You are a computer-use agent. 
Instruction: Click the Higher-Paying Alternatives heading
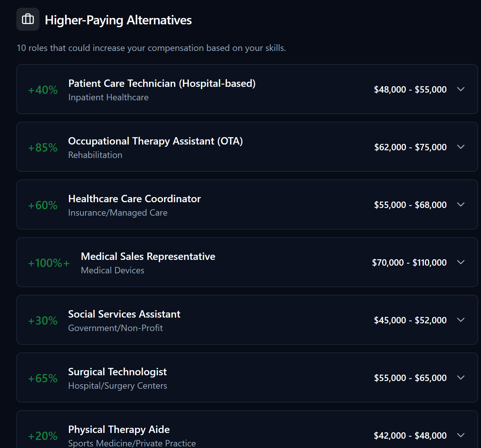click(x=118, y=20)
